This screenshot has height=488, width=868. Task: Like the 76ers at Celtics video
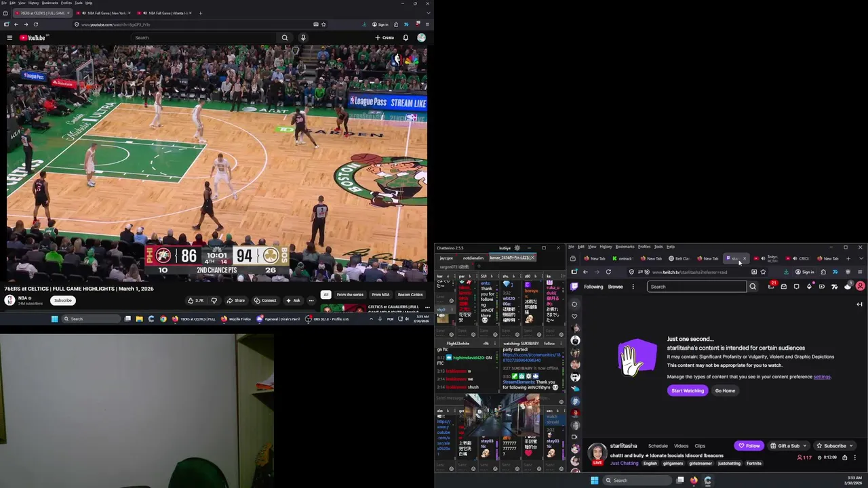(195, 300)
